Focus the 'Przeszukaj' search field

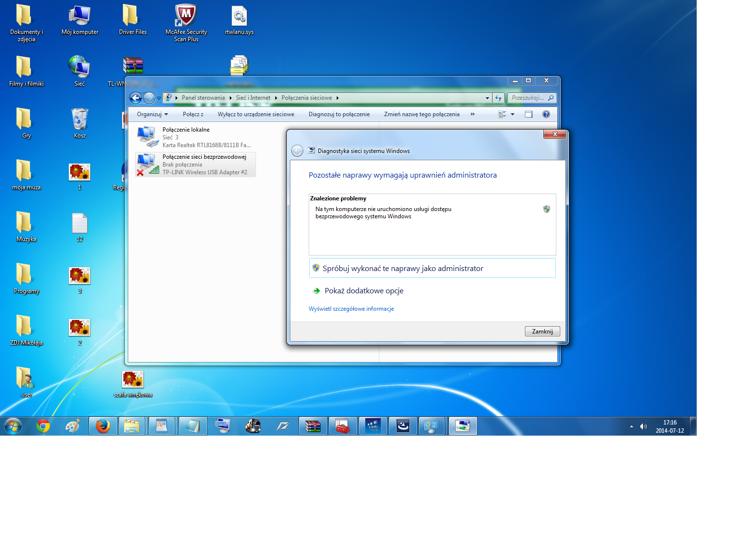point(531,98)
